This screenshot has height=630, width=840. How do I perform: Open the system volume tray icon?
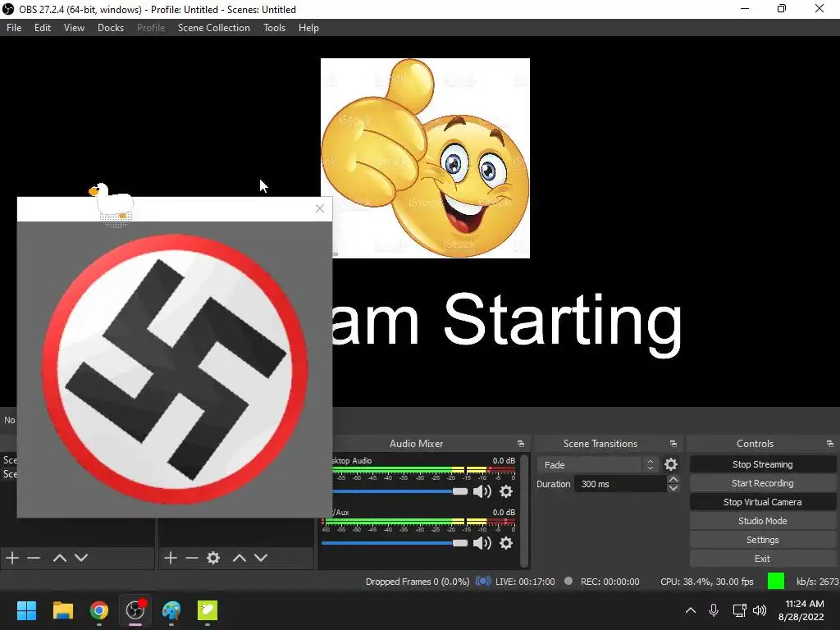tap(759, 610)
